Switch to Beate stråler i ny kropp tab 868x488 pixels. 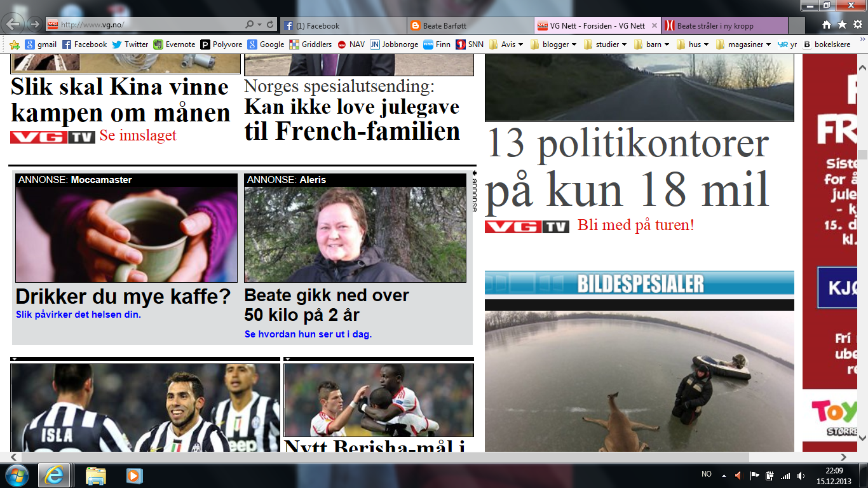pyautogui.click(x=724, y=26)
